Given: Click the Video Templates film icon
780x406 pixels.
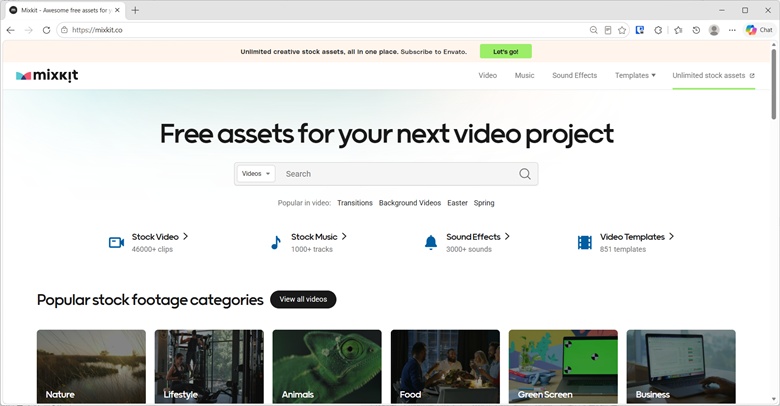Looking at the screenshot, I should pyautogui.click(x=585, y=242).
